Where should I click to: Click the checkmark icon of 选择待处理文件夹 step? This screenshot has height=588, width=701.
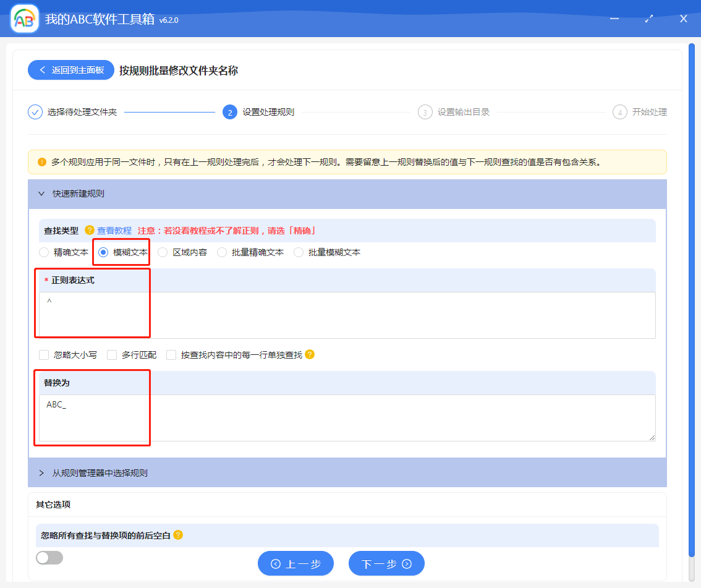(x=35, y=112)
